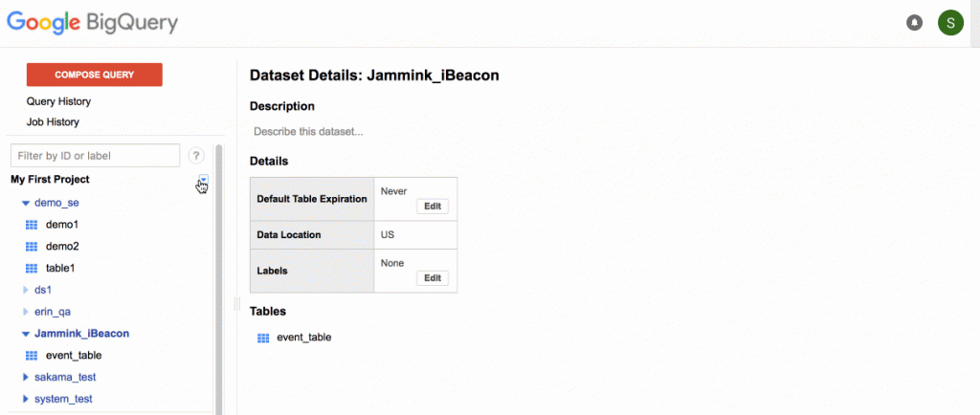The height and width of the screenshot is (415, 980).
Task: Collapse the demo_se dataset
Action: pyautogui.click(x=26, y=203)
